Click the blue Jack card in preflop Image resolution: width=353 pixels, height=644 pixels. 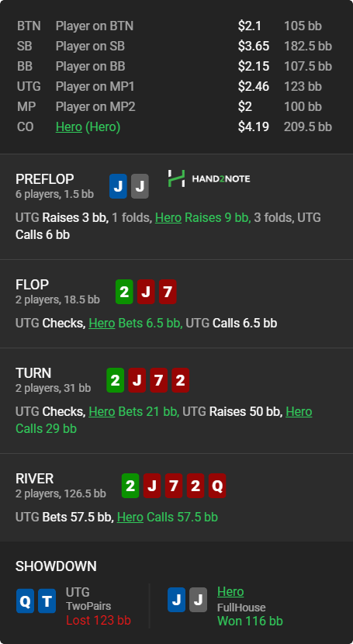[x=118, y=186]
